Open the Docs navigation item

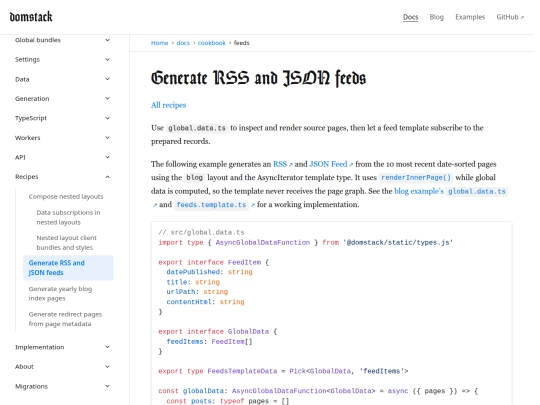[x=411, y=17]
